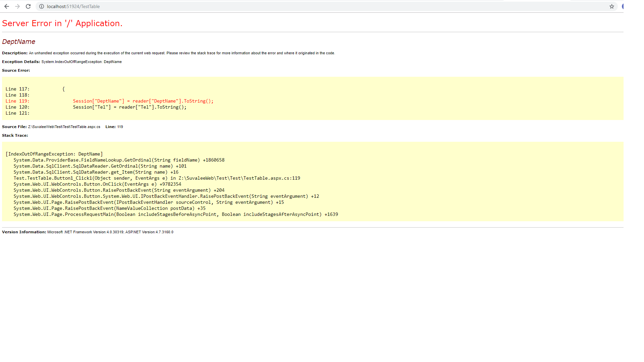This screenshot has width=644, height=362.
Task: Click the highlighted red Line 119 code
Action: click(143, 101)
